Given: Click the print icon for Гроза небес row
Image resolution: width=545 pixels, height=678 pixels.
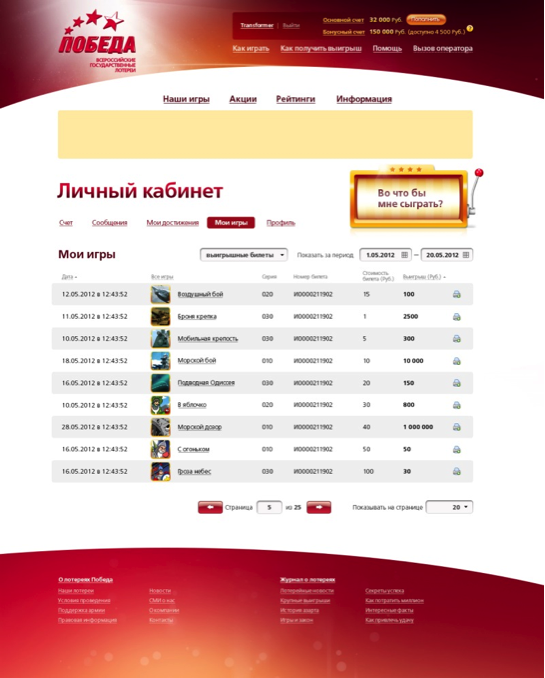Looking at the screenshot, I should (456, 471).
